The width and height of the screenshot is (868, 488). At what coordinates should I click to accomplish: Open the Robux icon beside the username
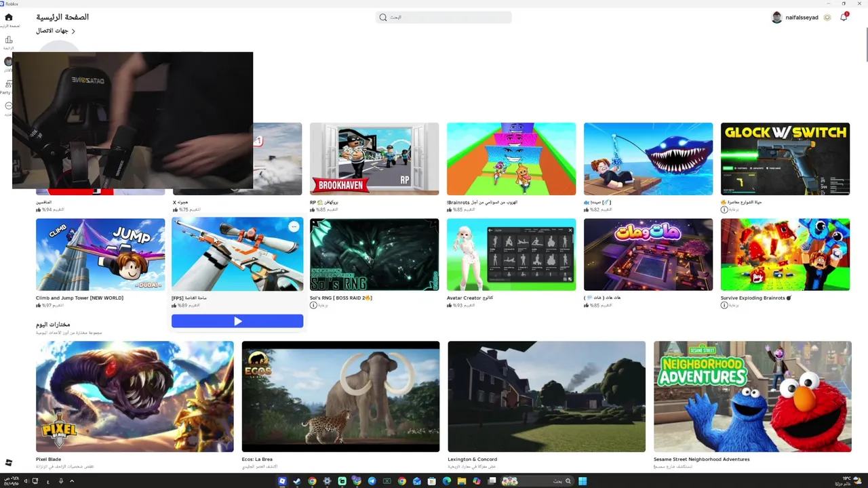[x=827, y=17]
